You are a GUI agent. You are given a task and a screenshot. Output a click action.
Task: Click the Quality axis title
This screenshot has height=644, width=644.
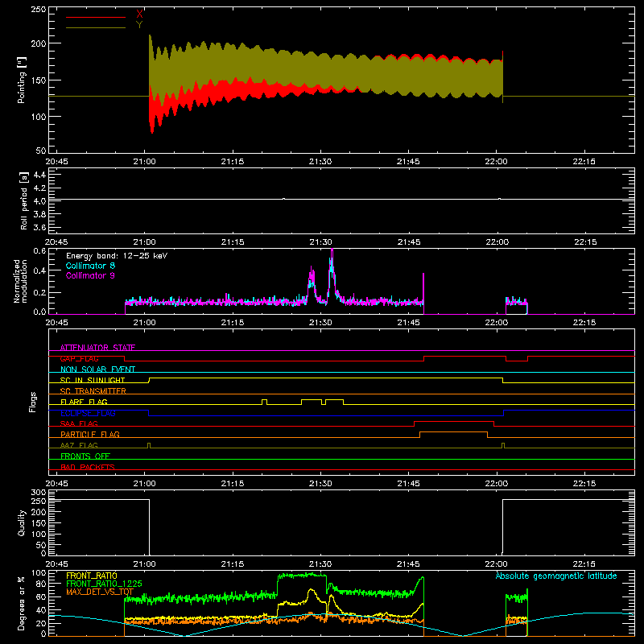pyautogui.click(x=22, y=523)
